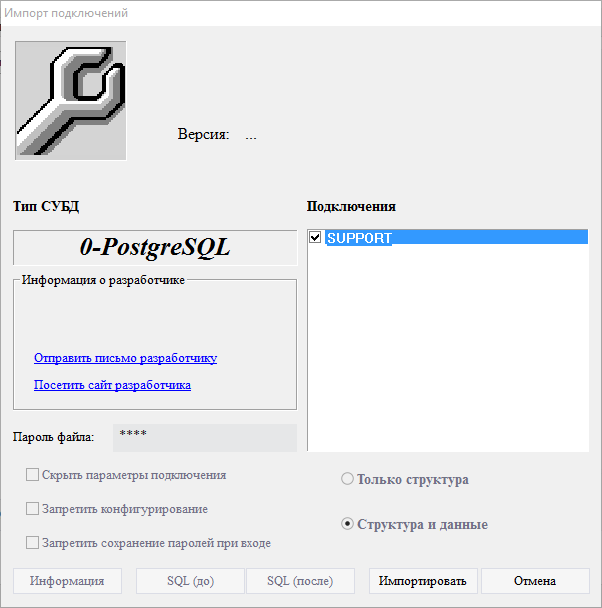Viewport: 602px width, 608px height.
Task: Click the 0-PostgreSQL database type panel
Action: pos(155,247)
